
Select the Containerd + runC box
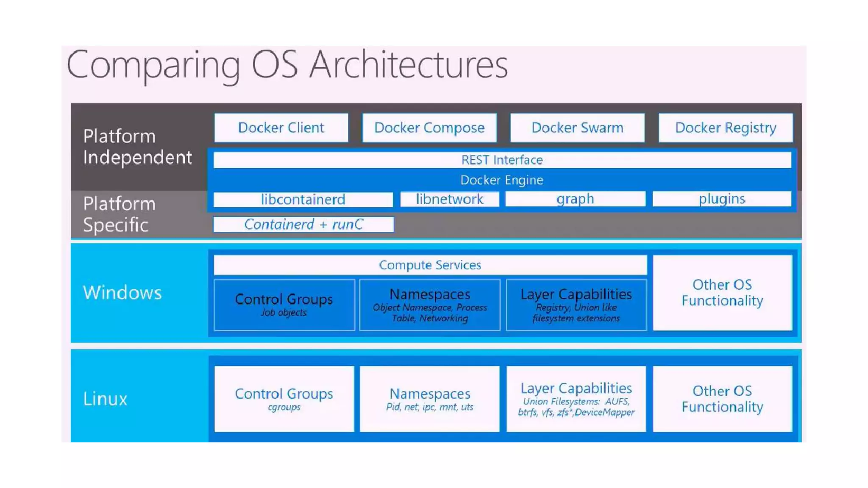tap(303, 224)
